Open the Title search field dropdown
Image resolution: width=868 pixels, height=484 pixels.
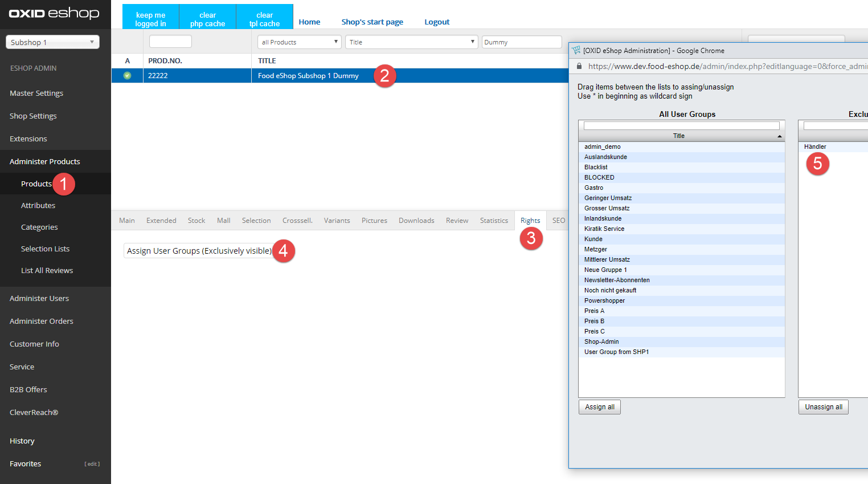411,42
